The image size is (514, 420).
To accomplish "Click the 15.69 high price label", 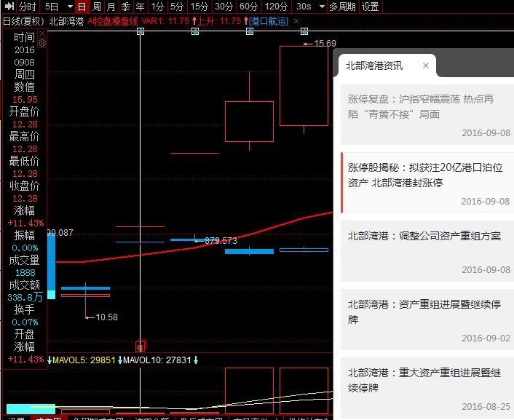I will (325, 43).
